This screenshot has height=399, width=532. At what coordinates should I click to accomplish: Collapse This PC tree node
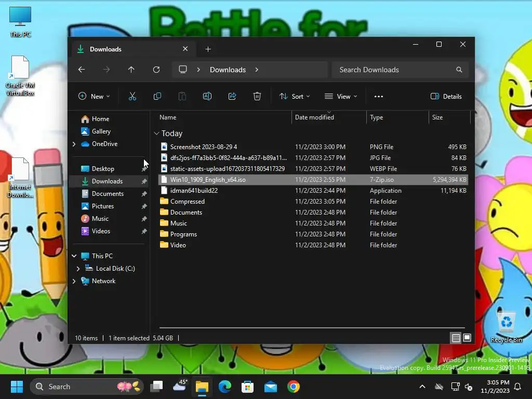click(74, 256)
